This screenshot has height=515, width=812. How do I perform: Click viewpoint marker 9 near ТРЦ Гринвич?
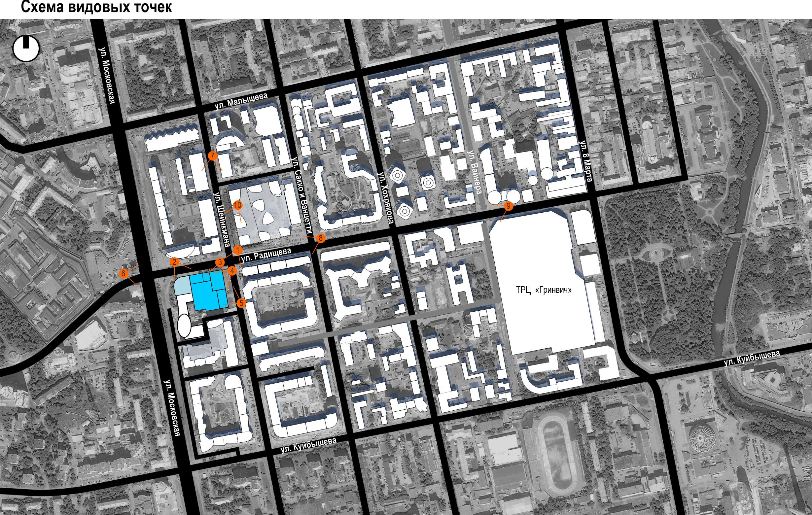click(x=508, y=206)
